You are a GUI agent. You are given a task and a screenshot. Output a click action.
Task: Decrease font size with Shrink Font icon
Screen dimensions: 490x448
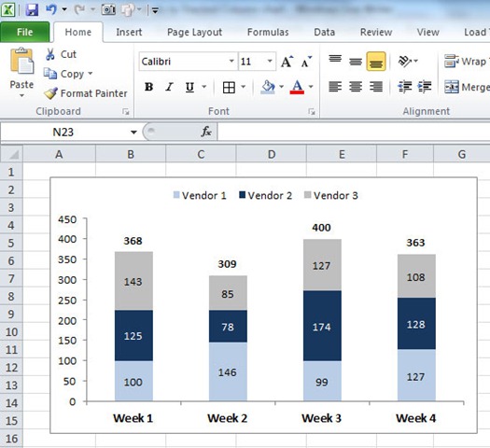pyautogui.click(x=306, y=62)
